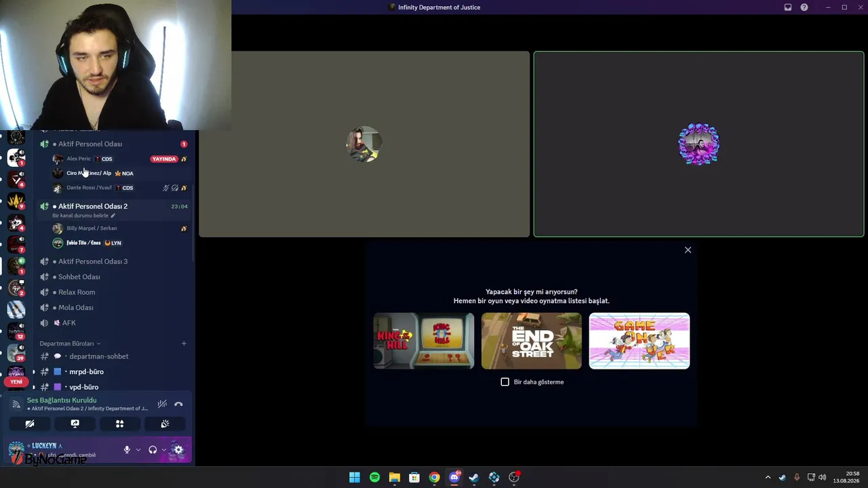Viewport: 868px width, 488px height.
Task: Open server with 7 notifications badge
Action: pyautogui.click(x=16, y=244)
